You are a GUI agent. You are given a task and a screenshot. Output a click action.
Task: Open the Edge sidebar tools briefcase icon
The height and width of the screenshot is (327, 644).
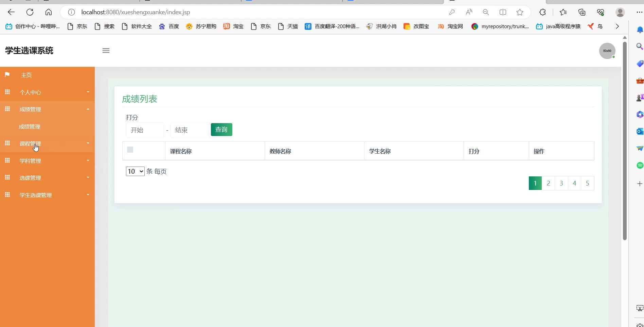640,81
